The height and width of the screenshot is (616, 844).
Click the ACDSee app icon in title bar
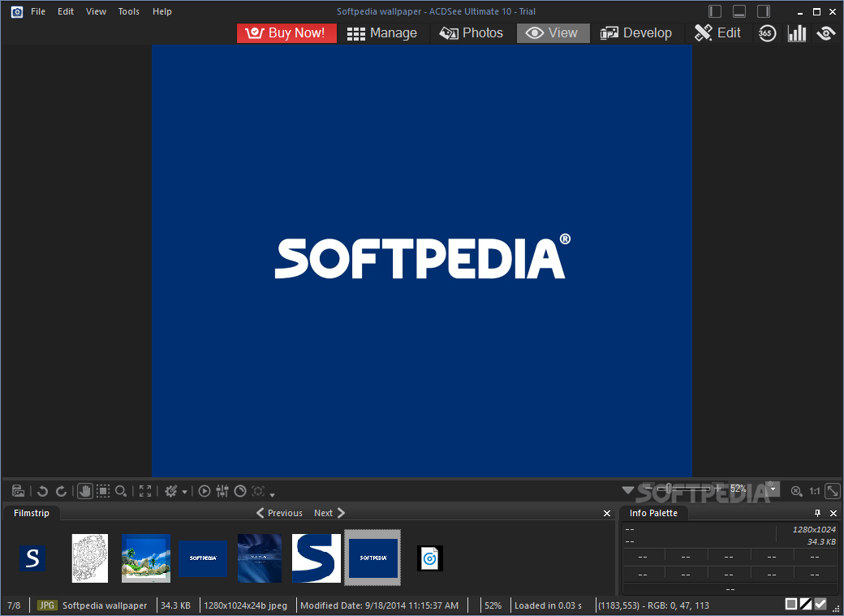coord(17,12)
